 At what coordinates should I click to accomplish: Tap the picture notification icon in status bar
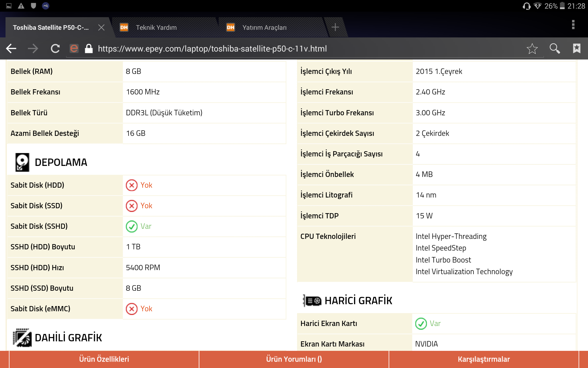click(9, 6)
